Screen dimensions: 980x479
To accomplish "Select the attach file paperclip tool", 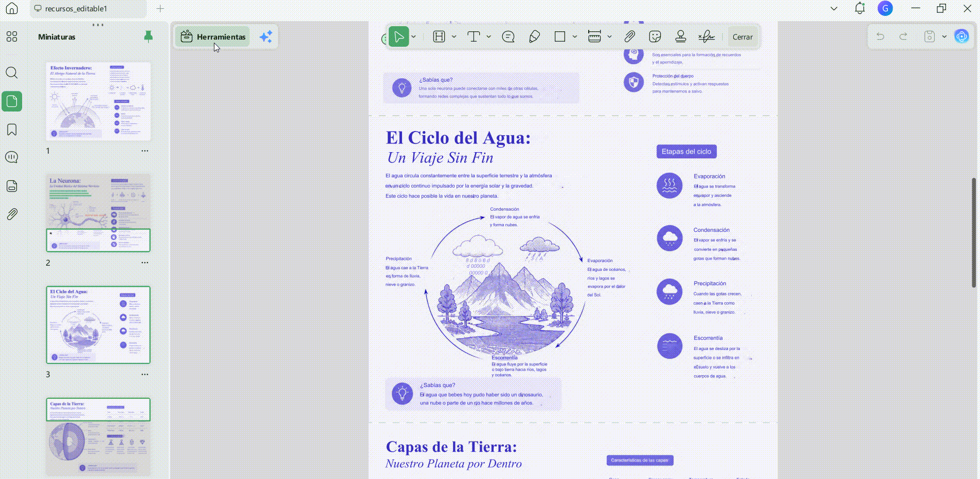I will [629, 36].
